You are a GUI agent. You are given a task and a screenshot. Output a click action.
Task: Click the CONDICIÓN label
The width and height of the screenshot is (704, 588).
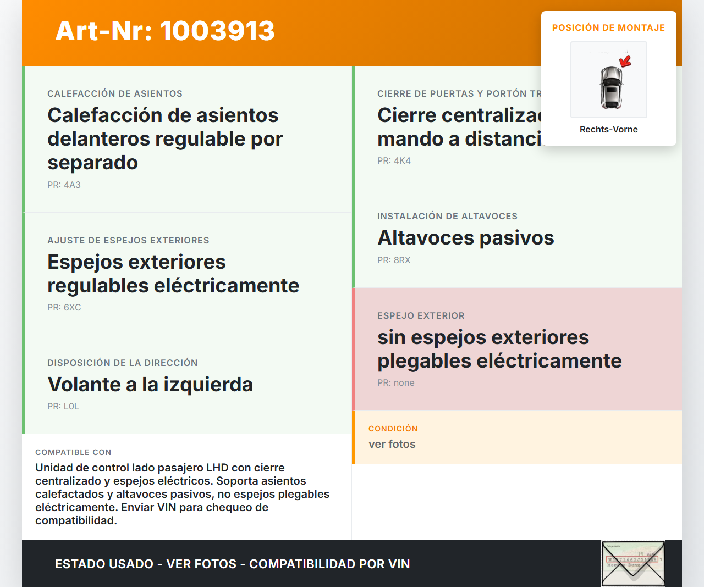393,429
